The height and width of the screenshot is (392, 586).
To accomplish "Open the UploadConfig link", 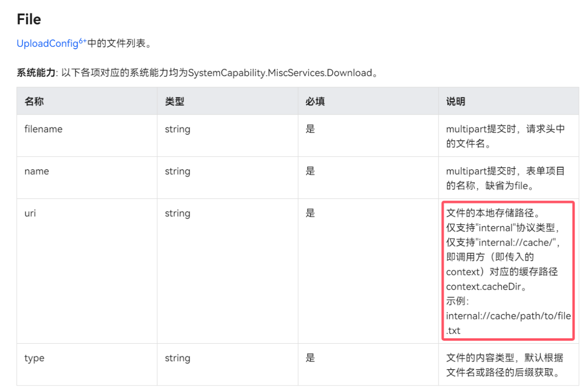I will [x=47, y=44].
